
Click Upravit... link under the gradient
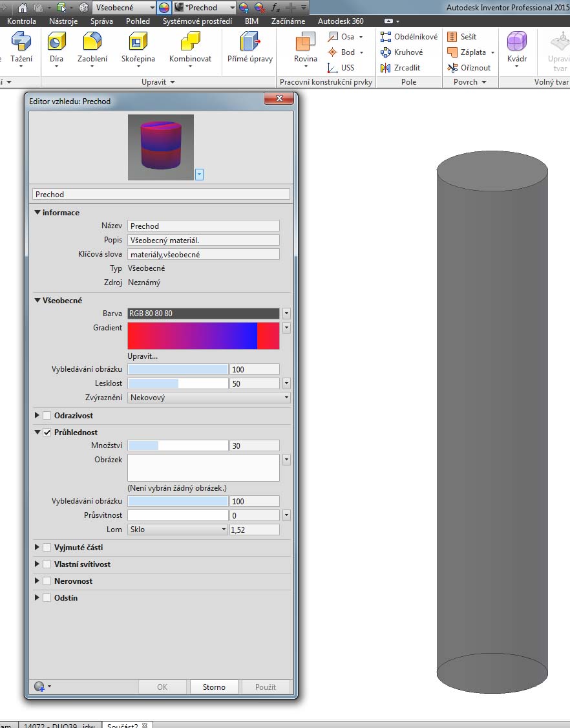point(142,356)
